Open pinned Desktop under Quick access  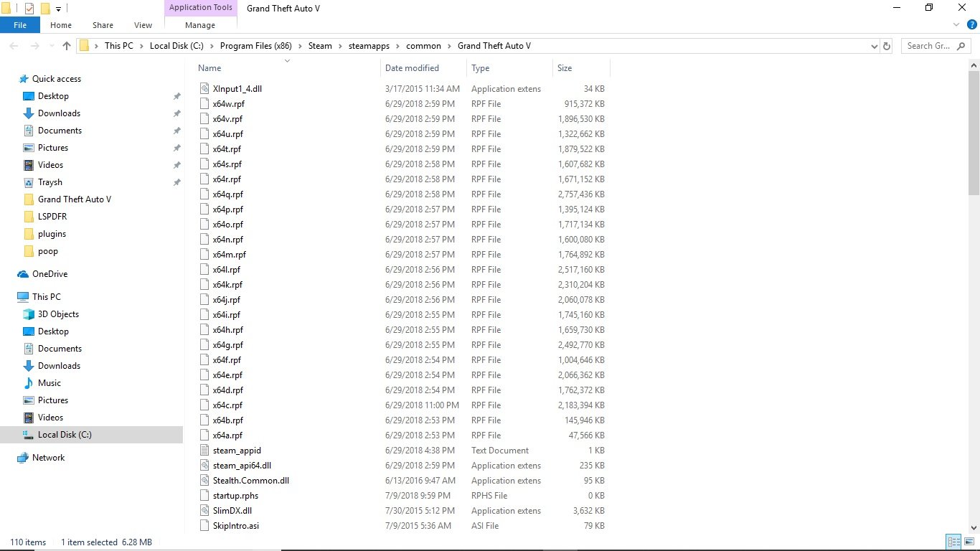click(x=53, y=96)
